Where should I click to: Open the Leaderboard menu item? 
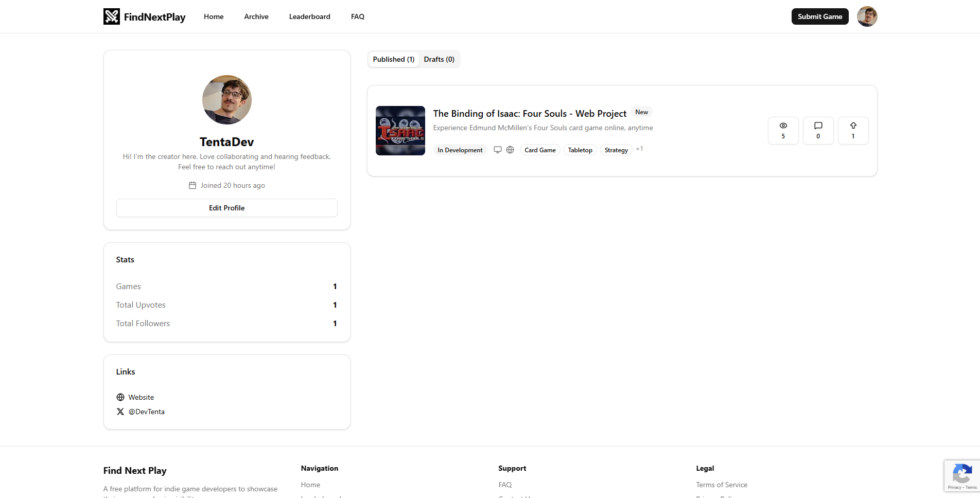309,16
